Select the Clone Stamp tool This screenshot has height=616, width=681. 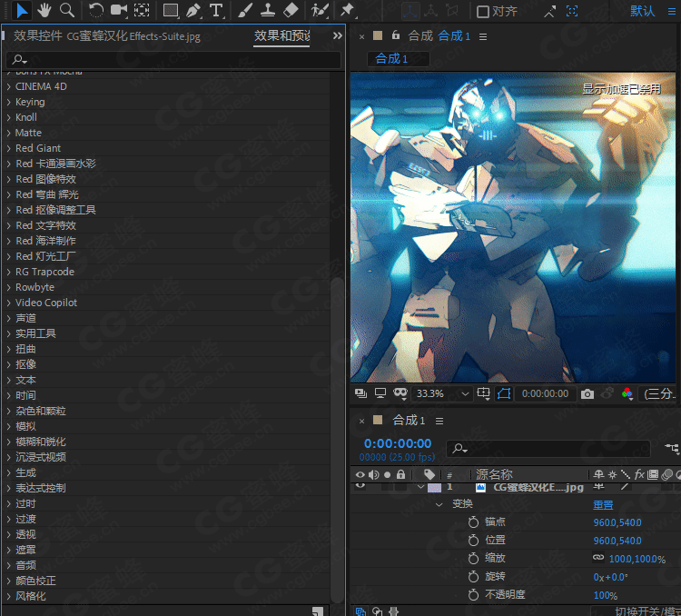(x=268, y=10)
